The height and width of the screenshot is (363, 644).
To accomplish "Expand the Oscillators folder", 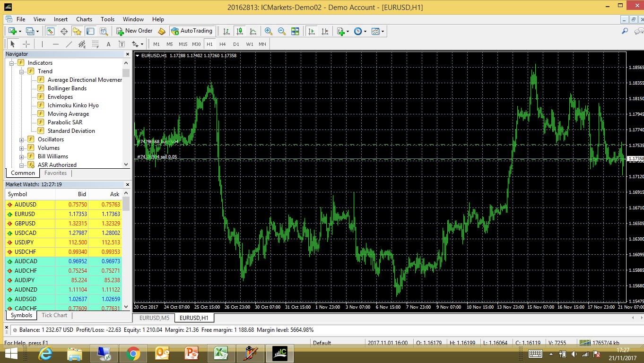I will pos(22,139).
